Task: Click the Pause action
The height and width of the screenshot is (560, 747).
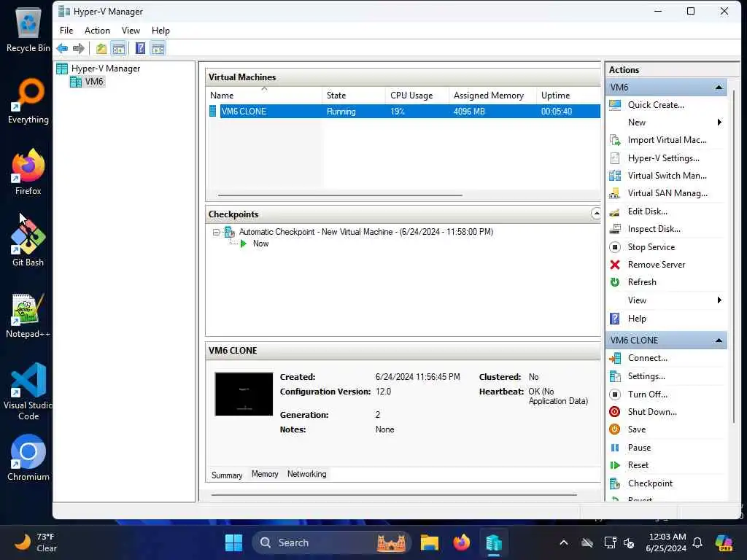Action: [639, 448]
